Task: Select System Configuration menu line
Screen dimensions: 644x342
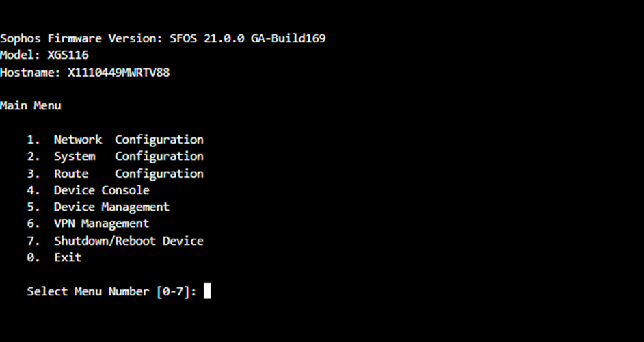Action: [x=129, y=157]
